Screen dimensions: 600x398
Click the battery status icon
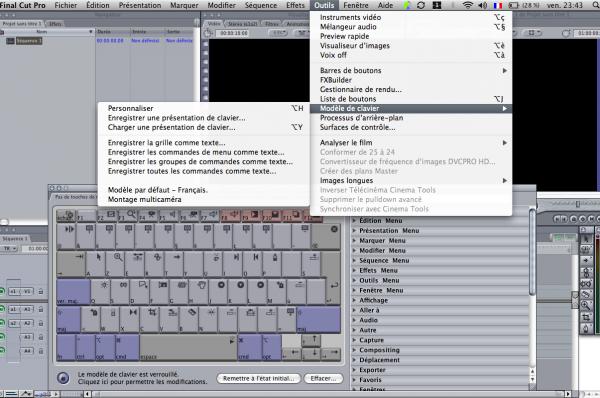(513, 5)
